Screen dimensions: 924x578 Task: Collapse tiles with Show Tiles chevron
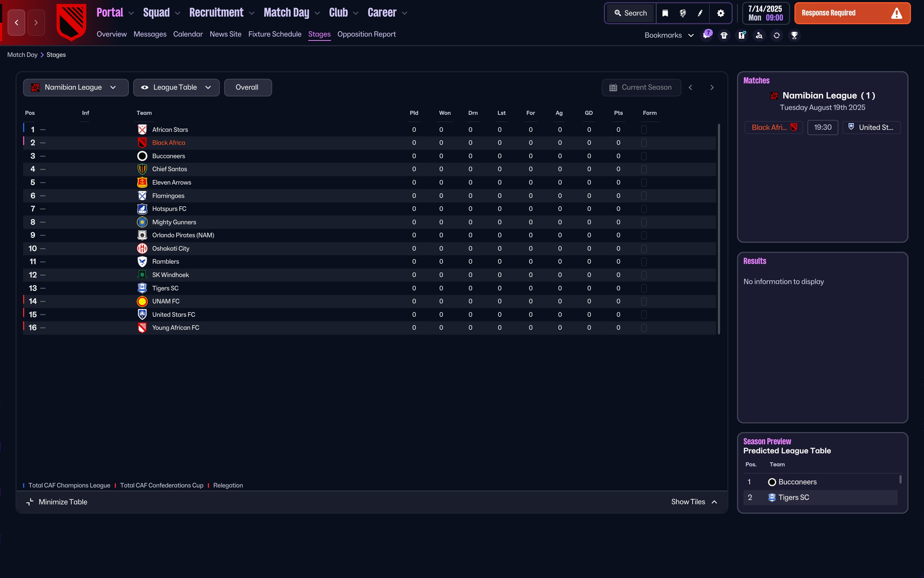[x=694, y=502]
